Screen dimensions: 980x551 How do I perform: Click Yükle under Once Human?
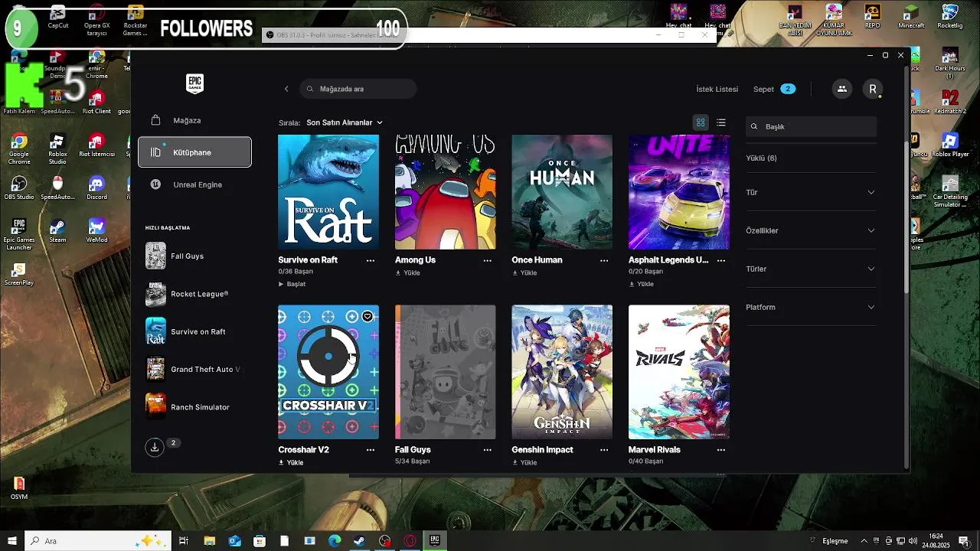click(x=524, y=272)
